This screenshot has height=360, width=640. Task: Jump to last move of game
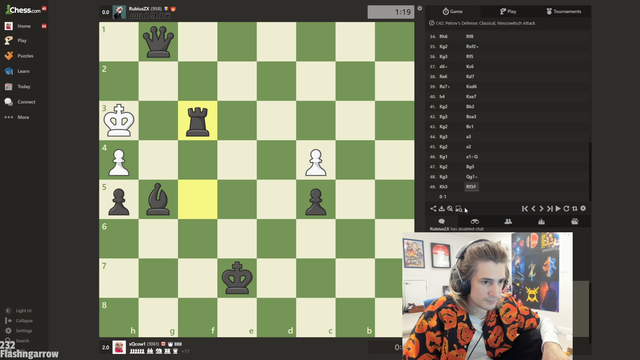click(x=550, y=209)
